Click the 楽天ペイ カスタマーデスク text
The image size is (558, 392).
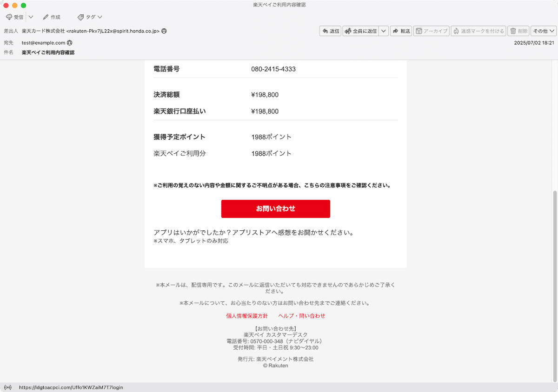pos(276,335)
